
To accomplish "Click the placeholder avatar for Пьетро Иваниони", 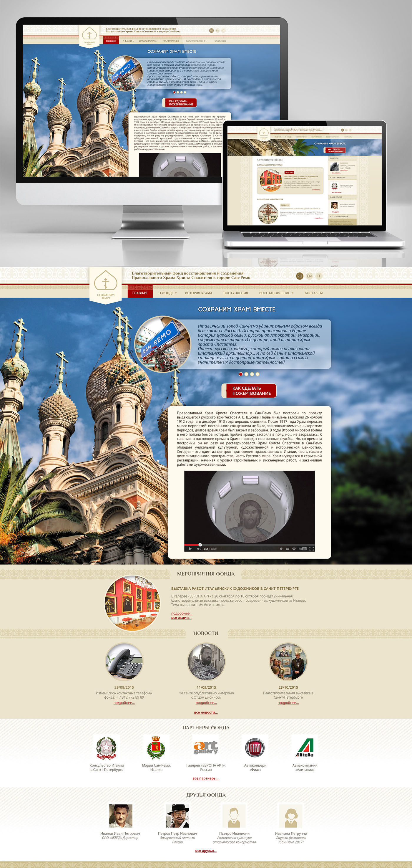I will (x=234, y=816).
